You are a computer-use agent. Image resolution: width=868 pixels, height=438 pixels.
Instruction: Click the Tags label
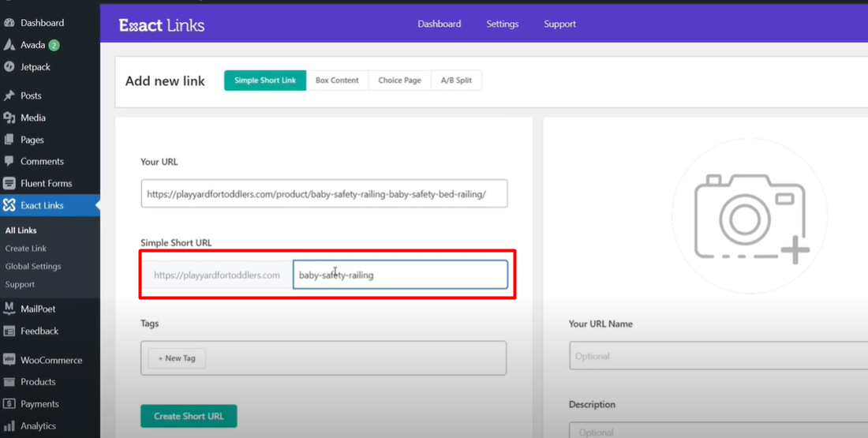click(x=149, y=324)
